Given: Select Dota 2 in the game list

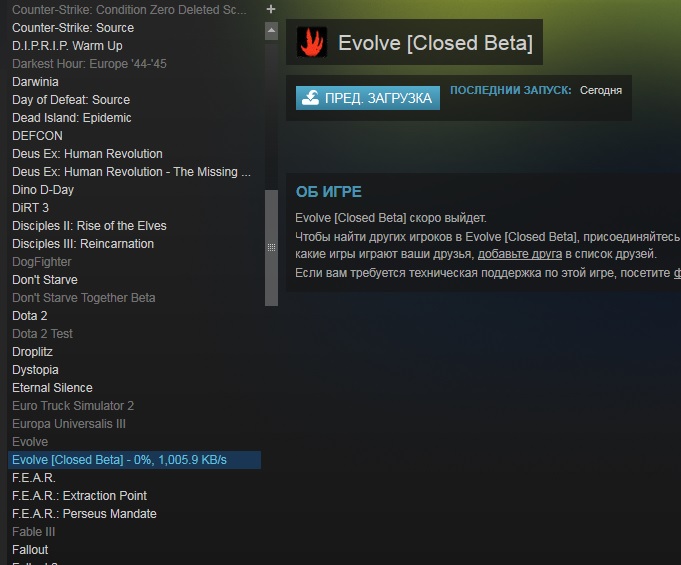Looking at the screenshot, I should [x=30, y=316].
